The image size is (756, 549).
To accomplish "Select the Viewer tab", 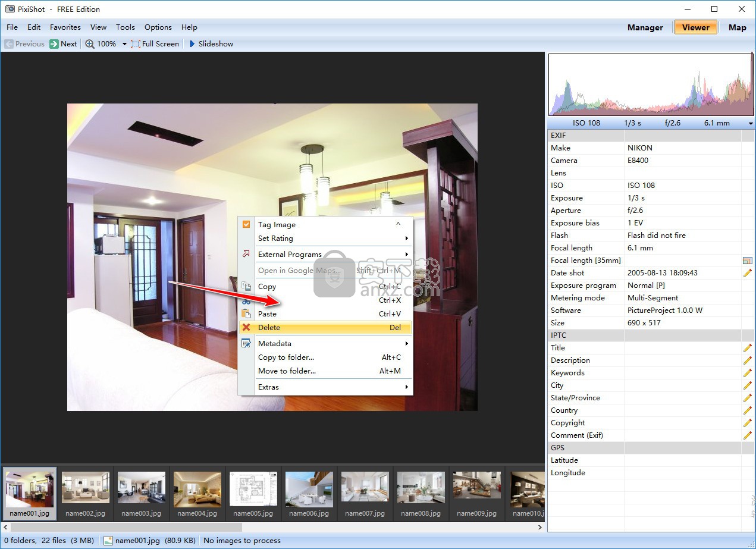I will click(x=696, y=27).
